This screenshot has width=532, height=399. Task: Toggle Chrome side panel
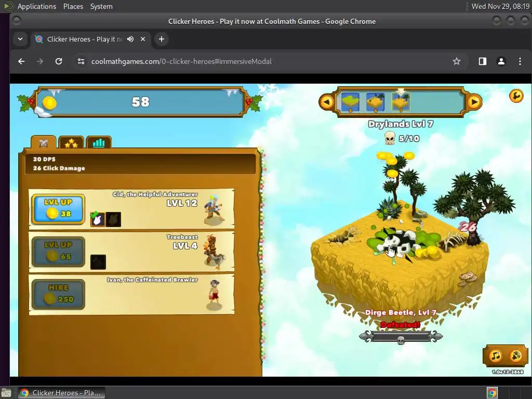click(483, 61)
